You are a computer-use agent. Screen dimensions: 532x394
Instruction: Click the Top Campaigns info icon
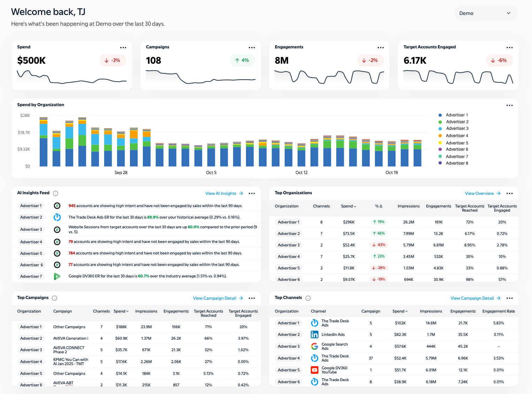pos(54,298)
